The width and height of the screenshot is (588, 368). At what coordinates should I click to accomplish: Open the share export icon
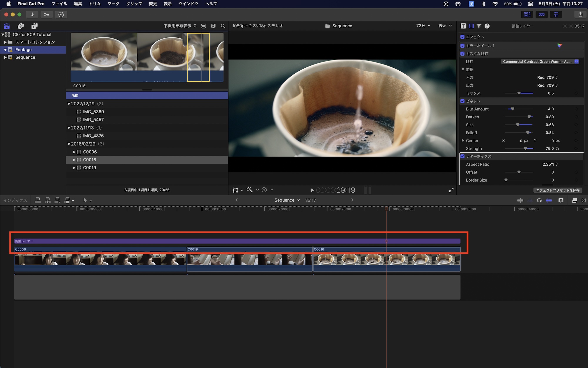tap(580, 14)
